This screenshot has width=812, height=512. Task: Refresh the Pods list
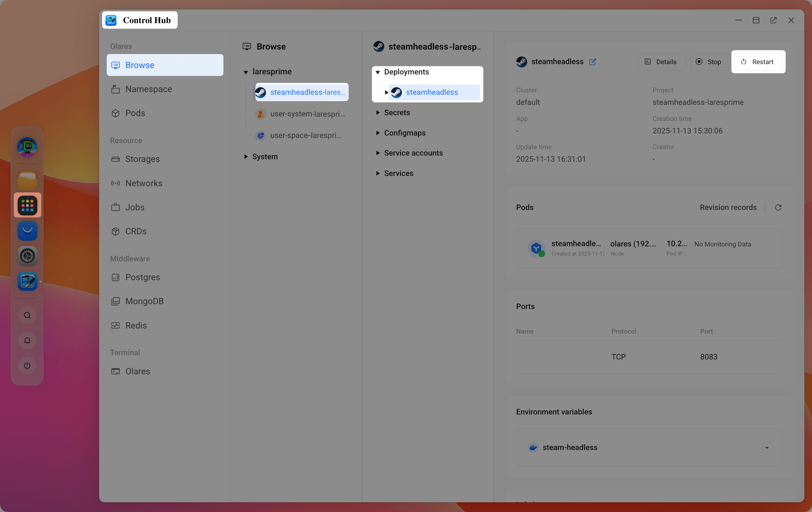[x=778, y=207]
